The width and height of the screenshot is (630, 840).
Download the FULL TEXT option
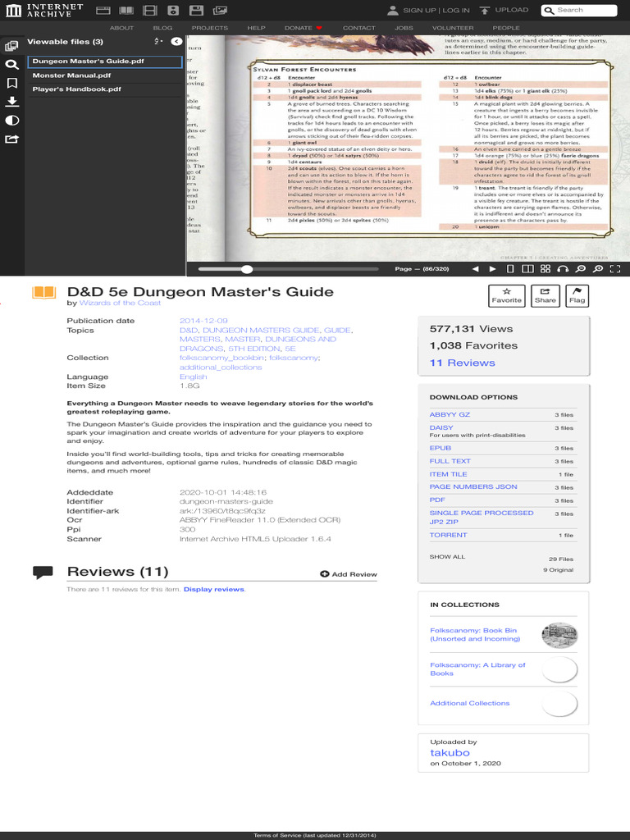[450, 461]
